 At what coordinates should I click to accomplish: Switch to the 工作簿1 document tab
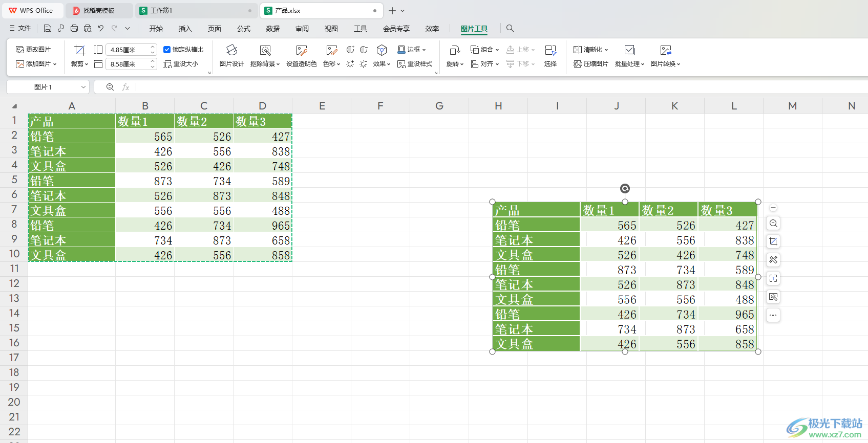[x=196, y=10]
